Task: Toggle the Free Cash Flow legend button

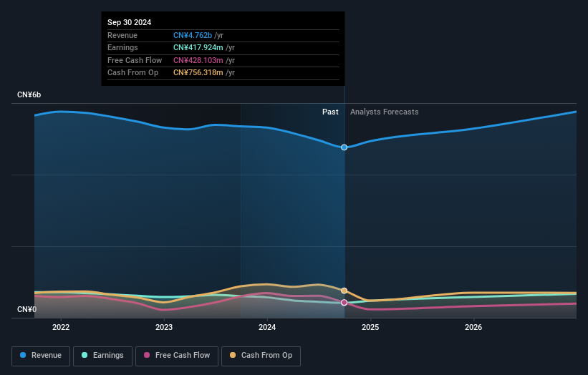Action: [177, 356]
